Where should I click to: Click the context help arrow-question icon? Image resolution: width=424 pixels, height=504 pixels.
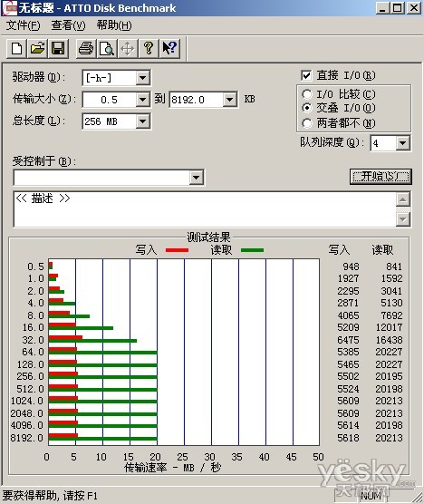pyautogui.click(x=169, y=49)
